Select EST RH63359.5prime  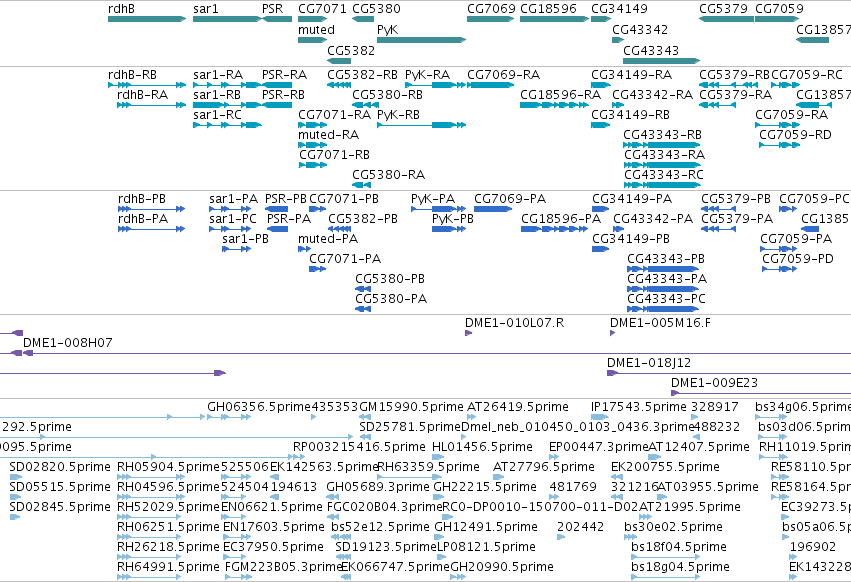point(410,478)
